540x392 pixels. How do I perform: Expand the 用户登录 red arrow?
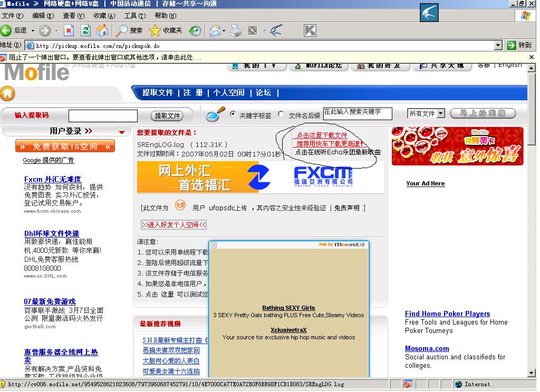pyautogui.click(x=122, y=132)
